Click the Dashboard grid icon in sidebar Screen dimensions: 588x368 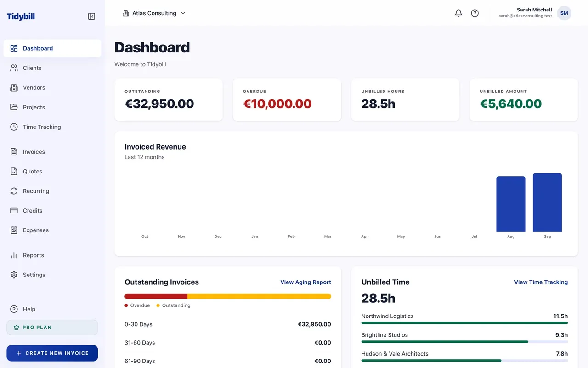(14, 48)
